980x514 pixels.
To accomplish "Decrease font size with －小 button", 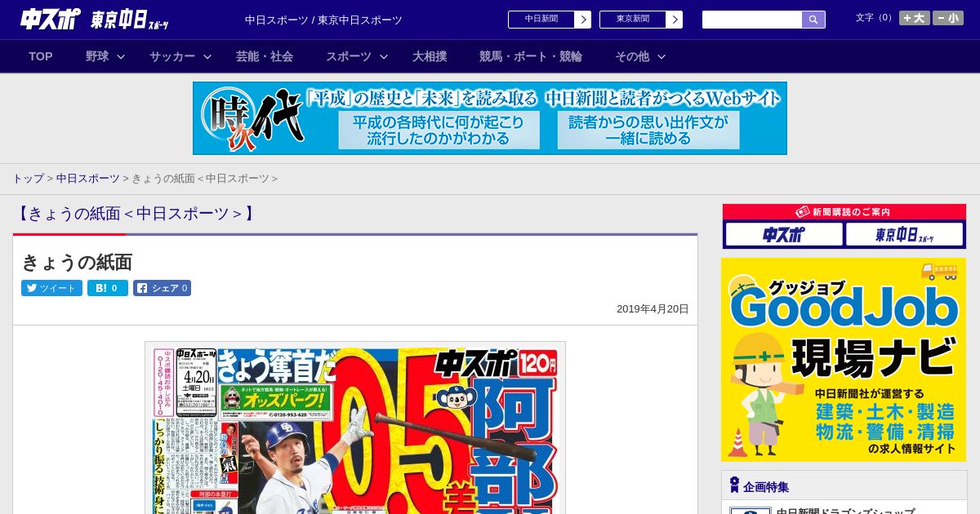I will point(948,18).
